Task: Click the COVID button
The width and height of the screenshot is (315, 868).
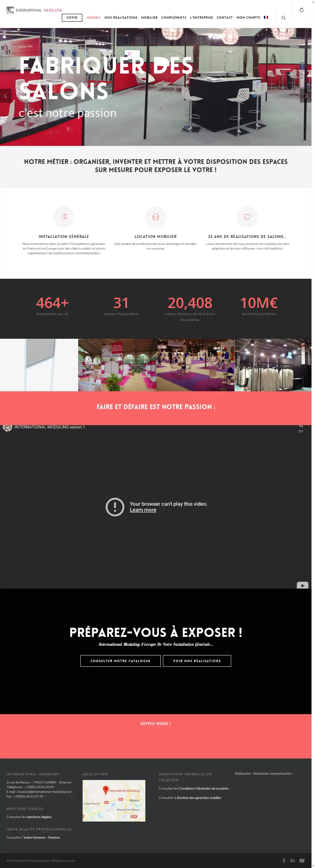Action: coord(72,18)
